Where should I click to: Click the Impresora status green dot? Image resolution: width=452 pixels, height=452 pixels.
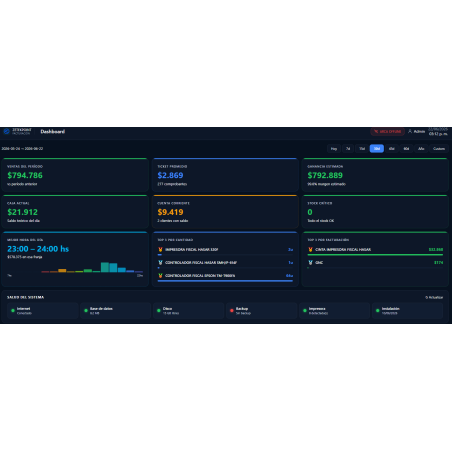pos(305,311)
